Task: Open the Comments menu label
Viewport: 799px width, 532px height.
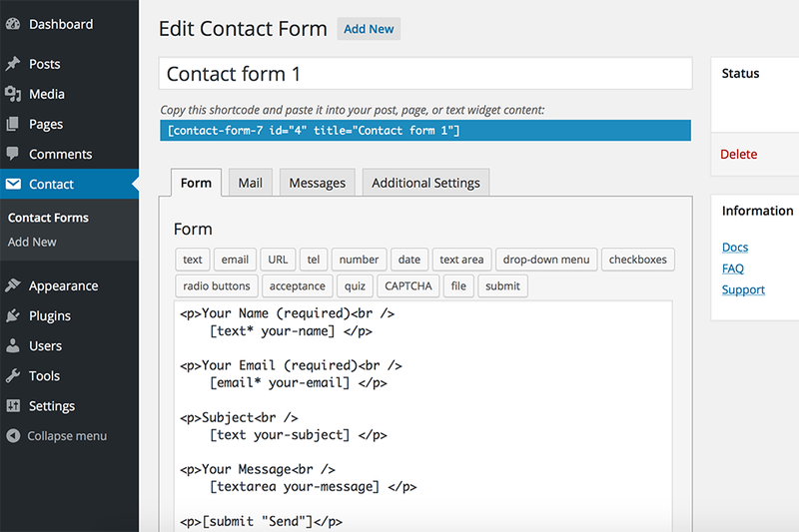Action: pos(61,154)
